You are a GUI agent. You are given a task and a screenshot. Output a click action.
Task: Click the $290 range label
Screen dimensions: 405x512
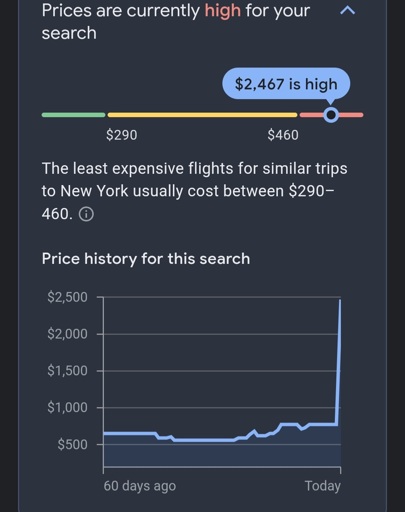click(x=122, y=135)
